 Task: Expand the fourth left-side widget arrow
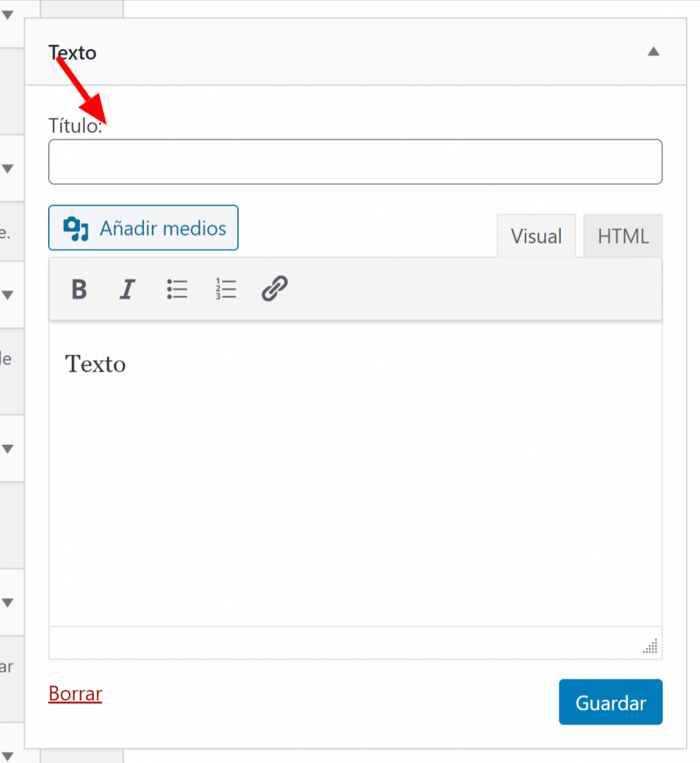[7, 449]
